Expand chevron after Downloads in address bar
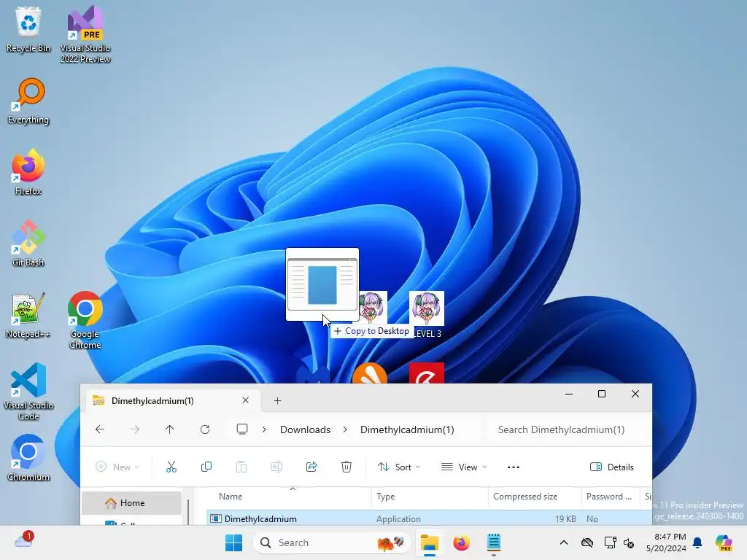 click(345, 429)
